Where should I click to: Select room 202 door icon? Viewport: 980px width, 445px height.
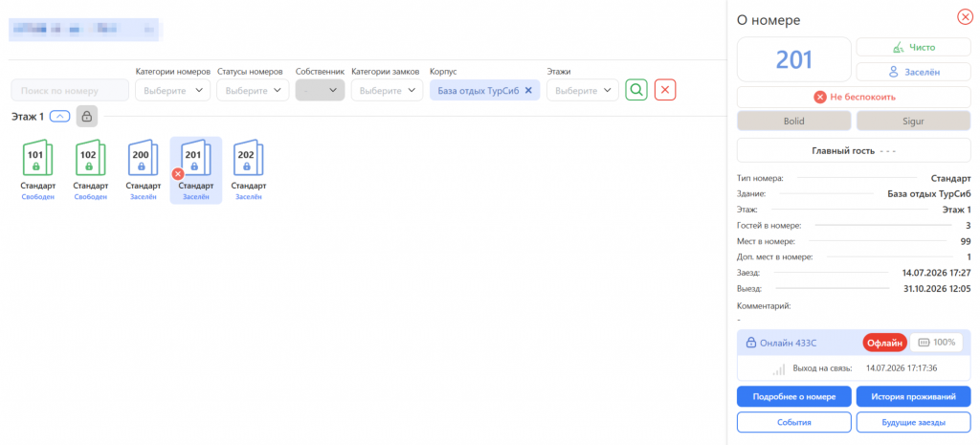coord(249,159)
